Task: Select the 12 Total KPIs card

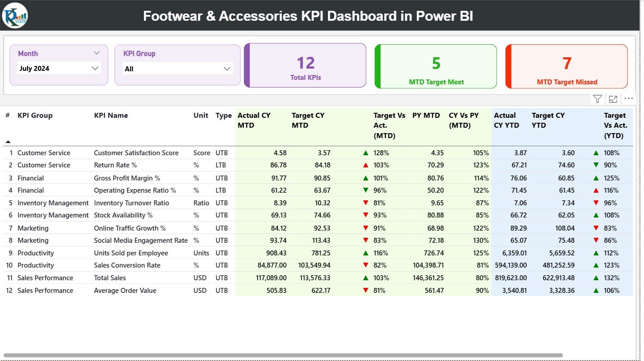Action: pos(305,65)
